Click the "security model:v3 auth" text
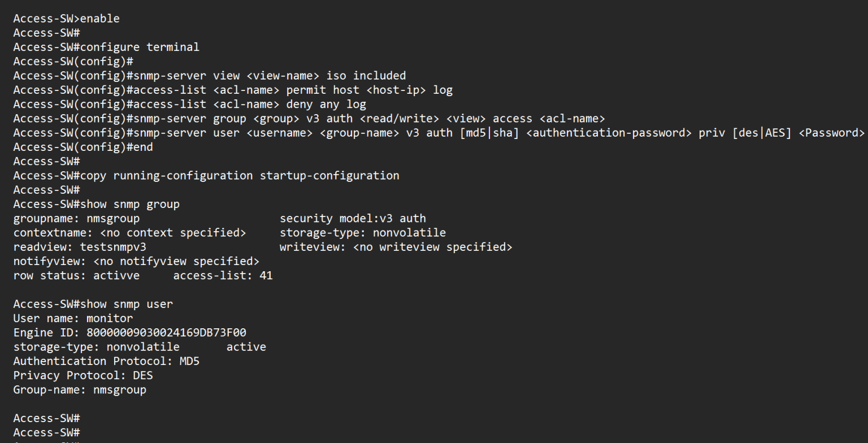 coord(353,219)
